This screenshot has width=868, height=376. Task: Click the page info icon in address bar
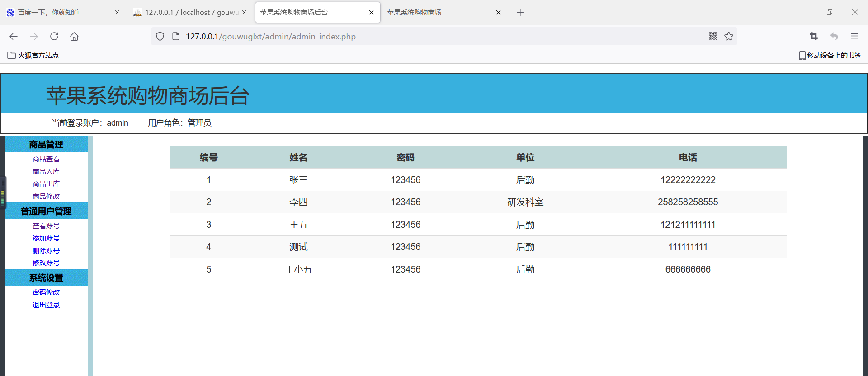coord(176,36)
